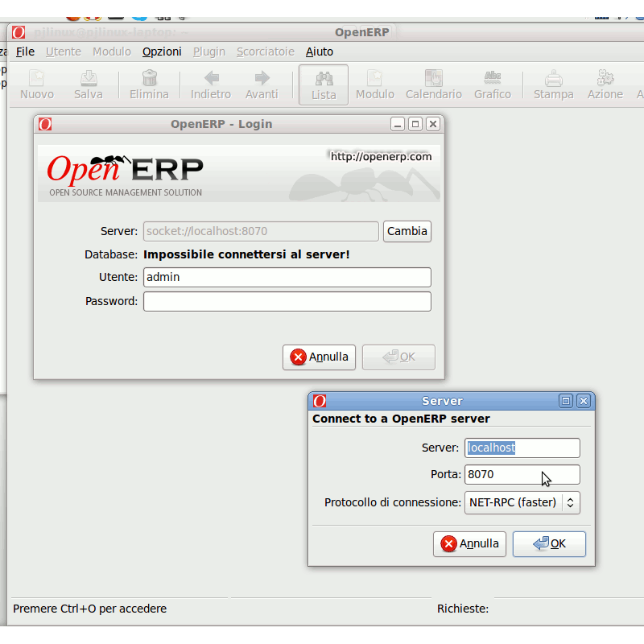This screenshot has width=644, height=644.
Task: Open the Utente menu
Action: click(64, 52)
